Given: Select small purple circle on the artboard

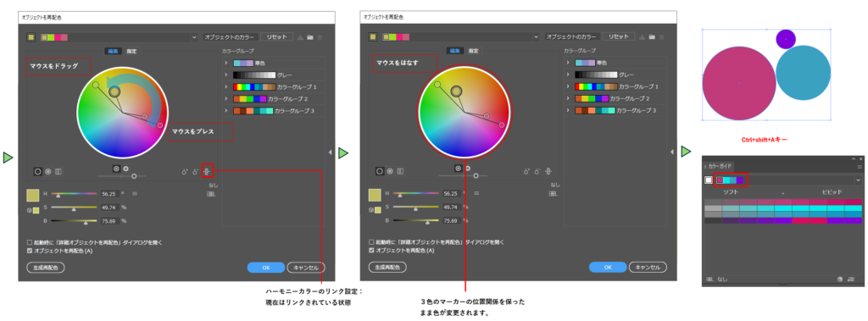Looking at the screenshot, I should [x=786, y=39].
